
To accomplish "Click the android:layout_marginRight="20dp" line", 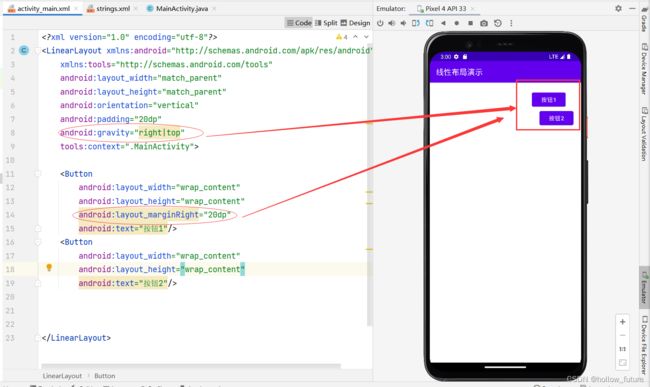I will tap(154, 215).
